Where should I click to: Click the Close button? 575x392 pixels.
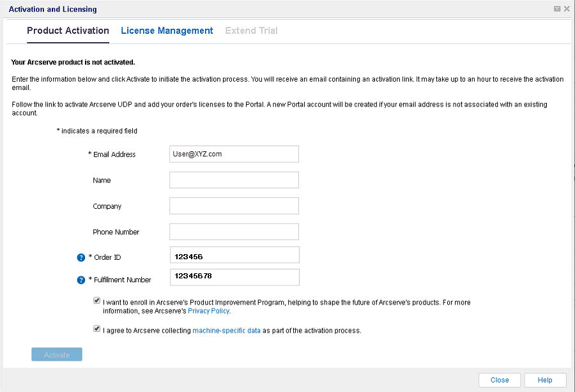tap(500, 380)
